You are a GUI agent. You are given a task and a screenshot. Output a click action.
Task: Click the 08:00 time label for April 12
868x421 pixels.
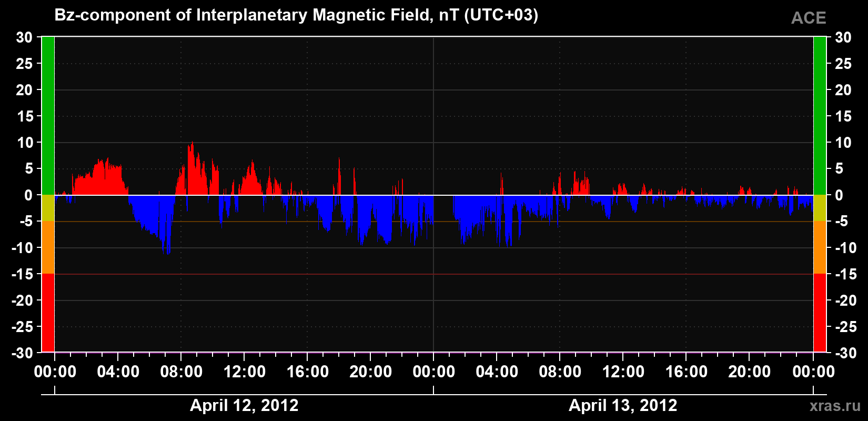pos(181,372)
